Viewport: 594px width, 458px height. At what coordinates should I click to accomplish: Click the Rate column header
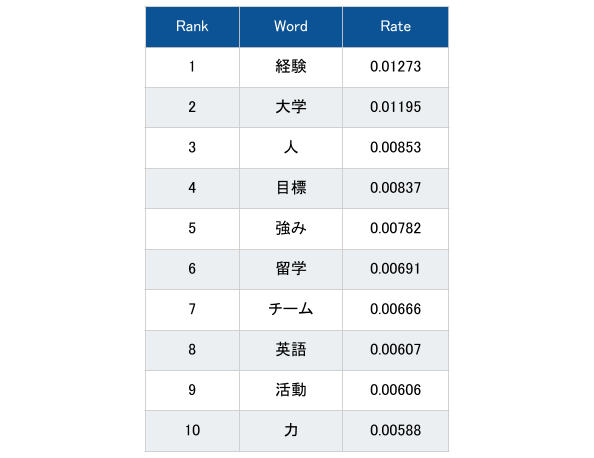click(395, 27)
